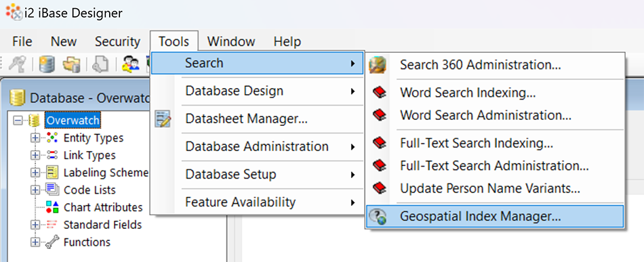644x262 pixels.
Task: Select Labeling Schemes in the tree
Action: click(x=106, y=173)
